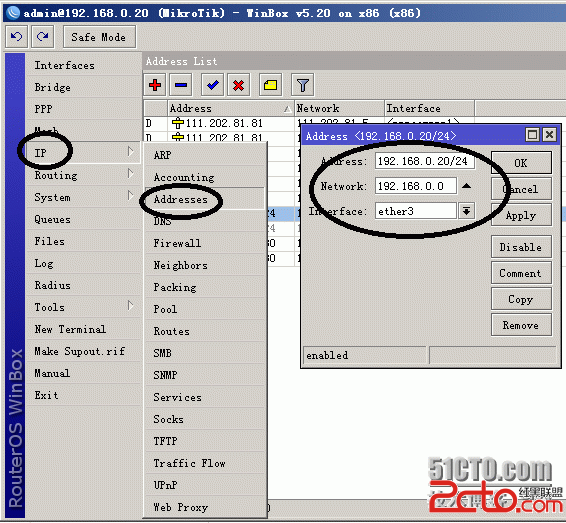Screen dimensions: 566x523
Task: Select UPnP from IP submenu
Action: 205,485
